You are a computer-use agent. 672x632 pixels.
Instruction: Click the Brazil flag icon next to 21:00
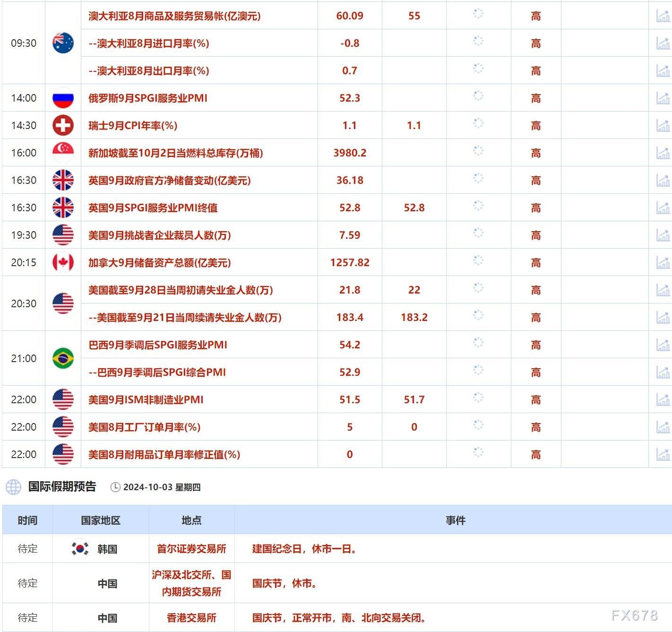[63, 358]
